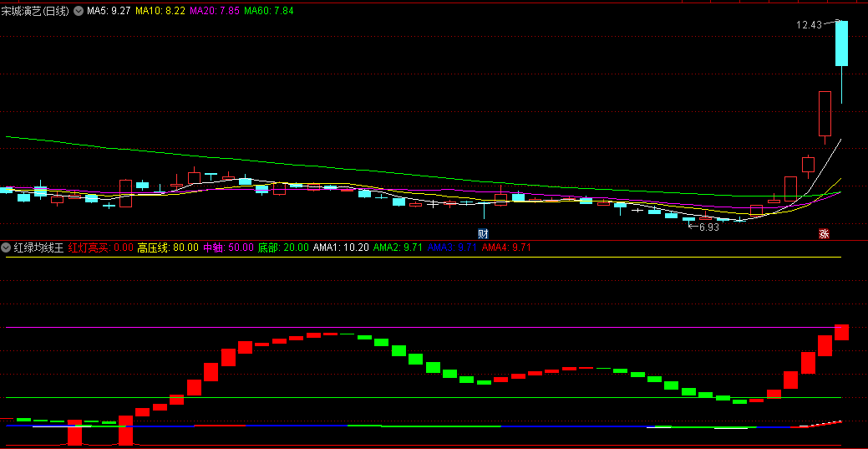Expand the 红绿均线王 indicator dropdown arrow
868x449 pixels.
click(6, 247)
